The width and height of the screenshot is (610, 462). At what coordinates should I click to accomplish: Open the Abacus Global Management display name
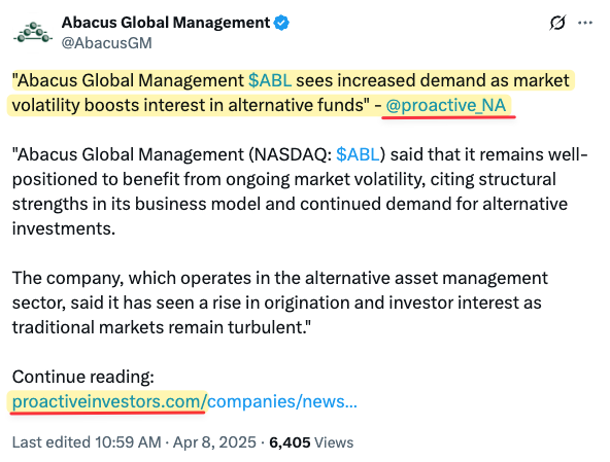(166, 23)
